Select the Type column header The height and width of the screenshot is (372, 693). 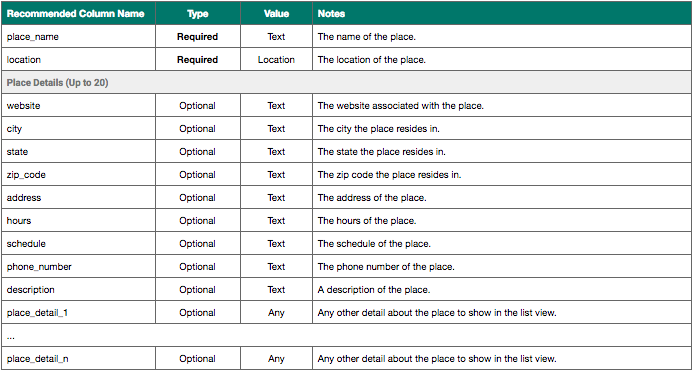198,14
